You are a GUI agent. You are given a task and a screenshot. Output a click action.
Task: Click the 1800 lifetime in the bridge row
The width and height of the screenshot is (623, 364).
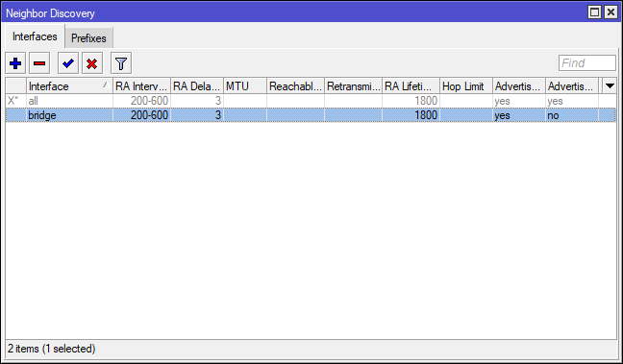tap(426, 115)
